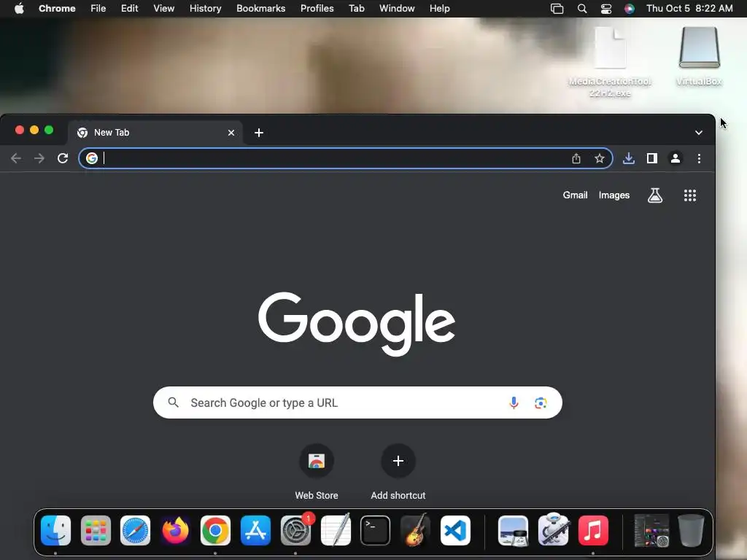Open the Window menu
Screen dimensions: 747x560
(x=397, y=9)
